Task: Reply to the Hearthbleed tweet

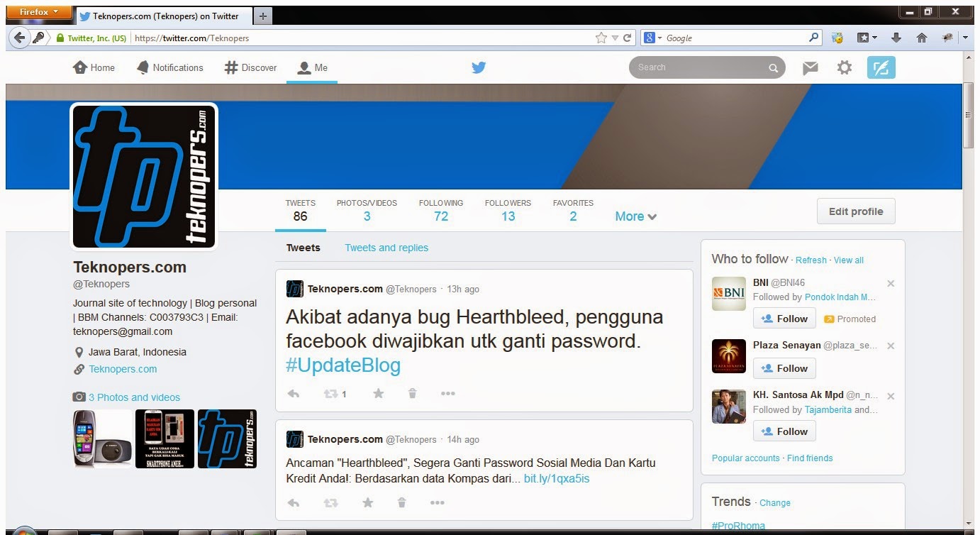Action: (x=294, y=393)
